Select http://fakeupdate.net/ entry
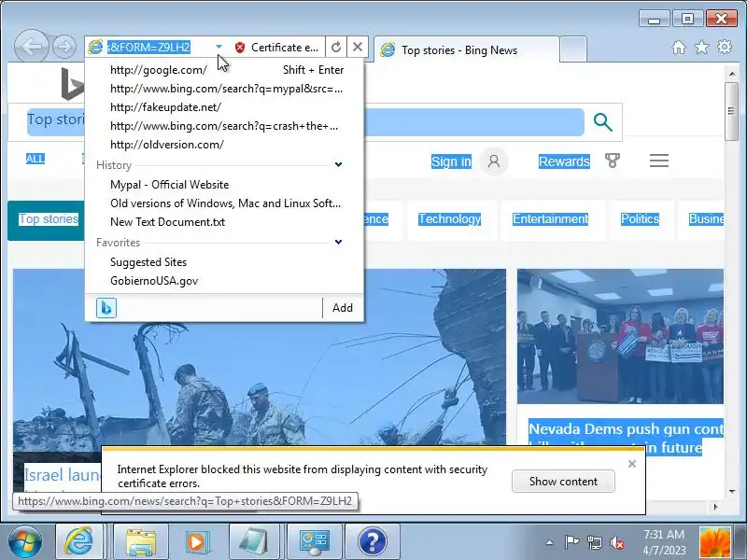 [224, 107]
